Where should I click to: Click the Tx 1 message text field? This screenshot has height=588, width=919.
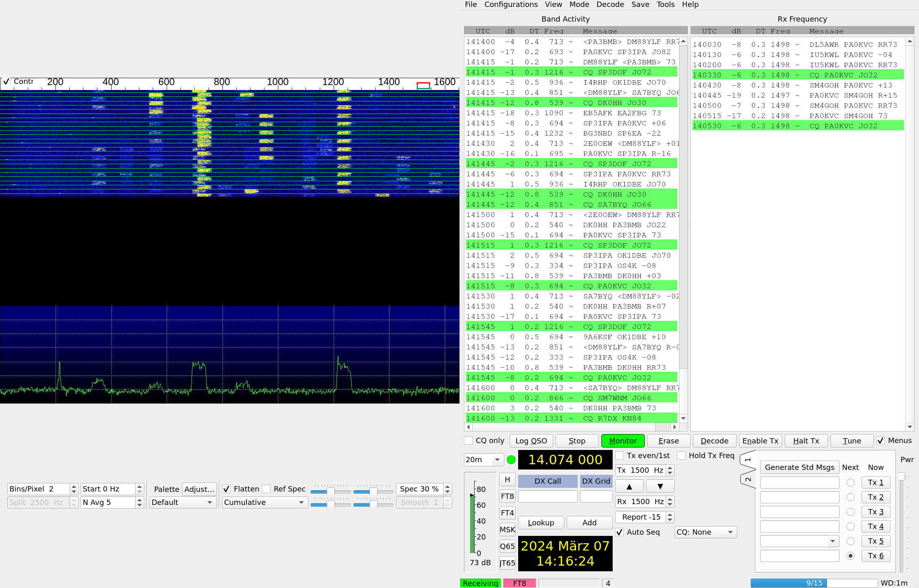800,483
